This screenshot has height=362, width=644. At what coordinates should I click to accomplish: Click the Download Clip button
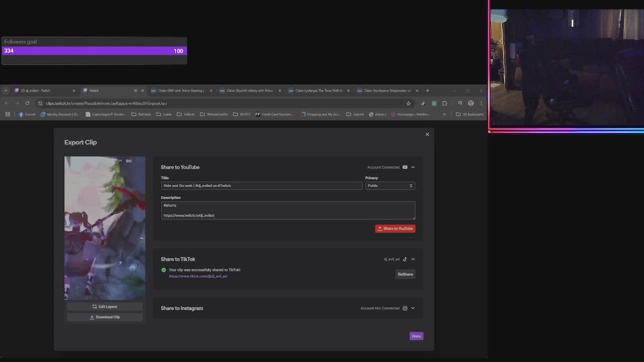[105, 317]
